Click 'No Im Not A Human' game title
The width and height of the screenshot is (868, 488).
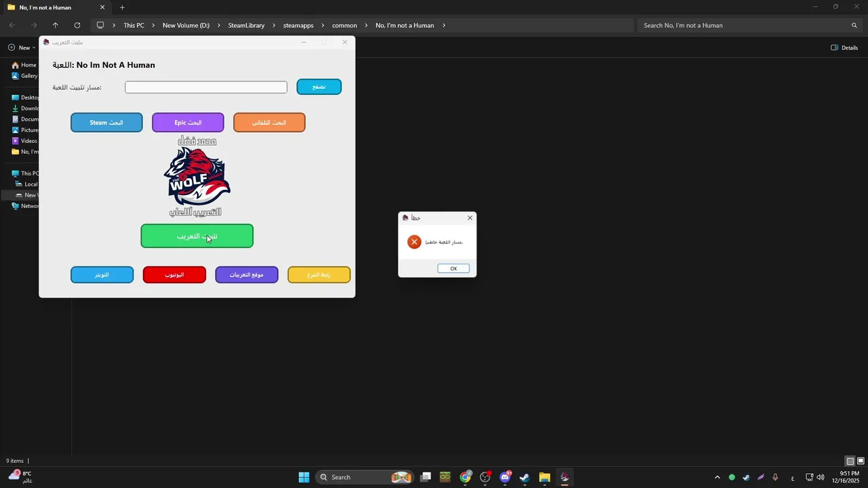[116, 65]
